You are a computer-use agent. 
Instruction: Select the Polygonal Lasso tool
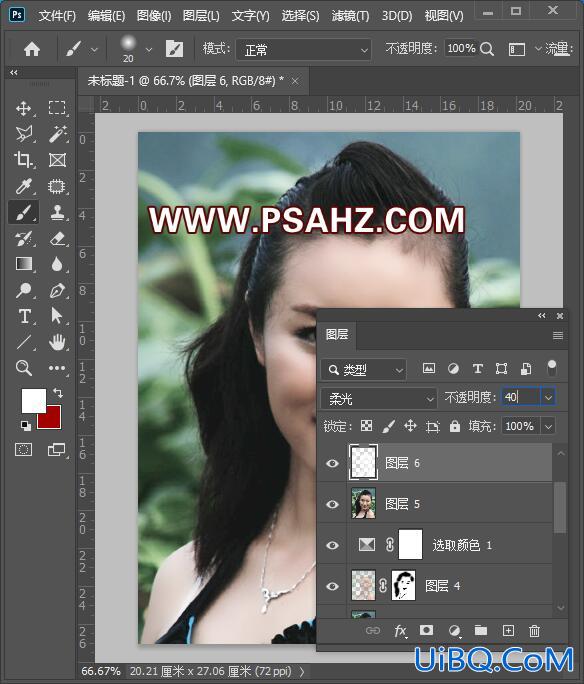pyautogui.click(x=23, y=134)
